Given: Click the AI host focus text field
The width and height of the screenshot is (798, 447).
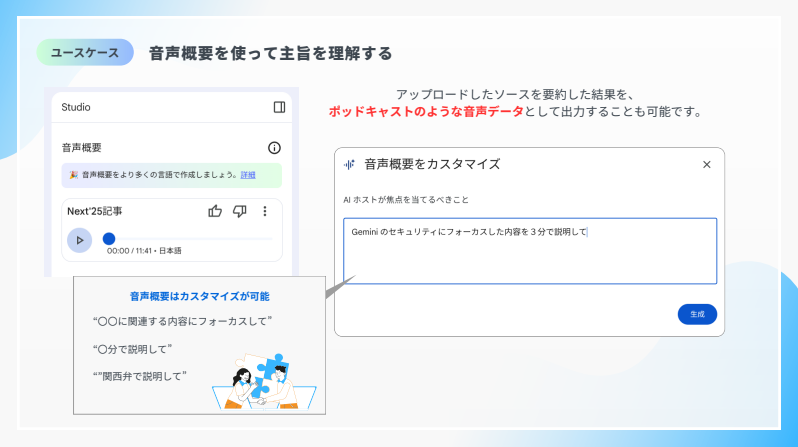Looking at the screenshot, I should pos(530,251).
